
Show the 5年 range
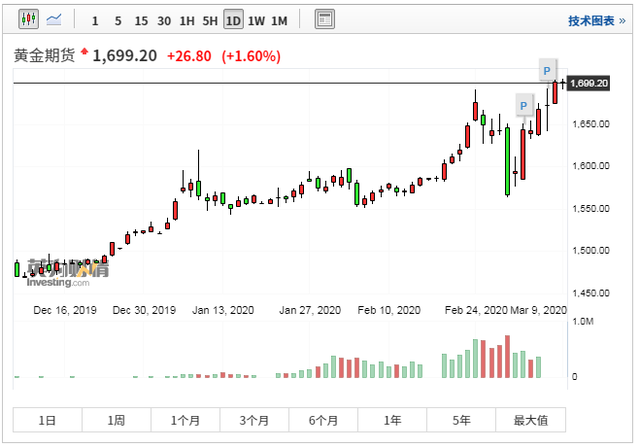pyautogui.click(x=461, y=420)
